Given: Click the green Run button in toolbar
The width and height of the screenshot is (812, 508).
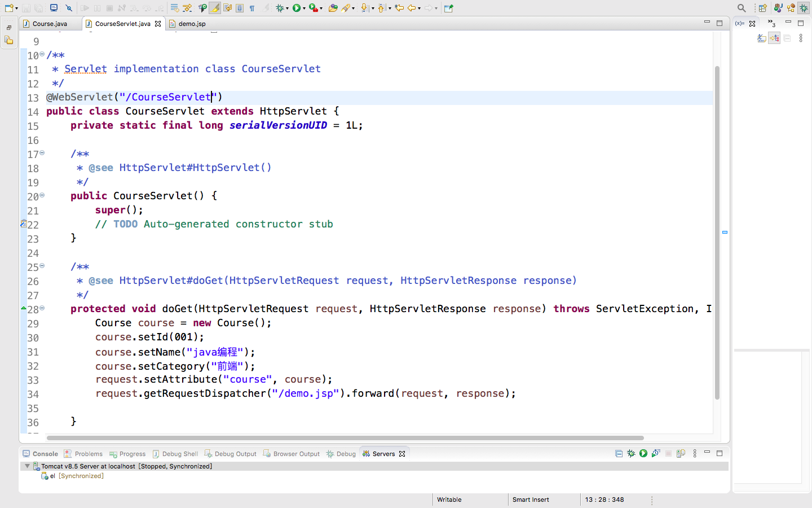Looking at the screenshot, I should [296, 8].
